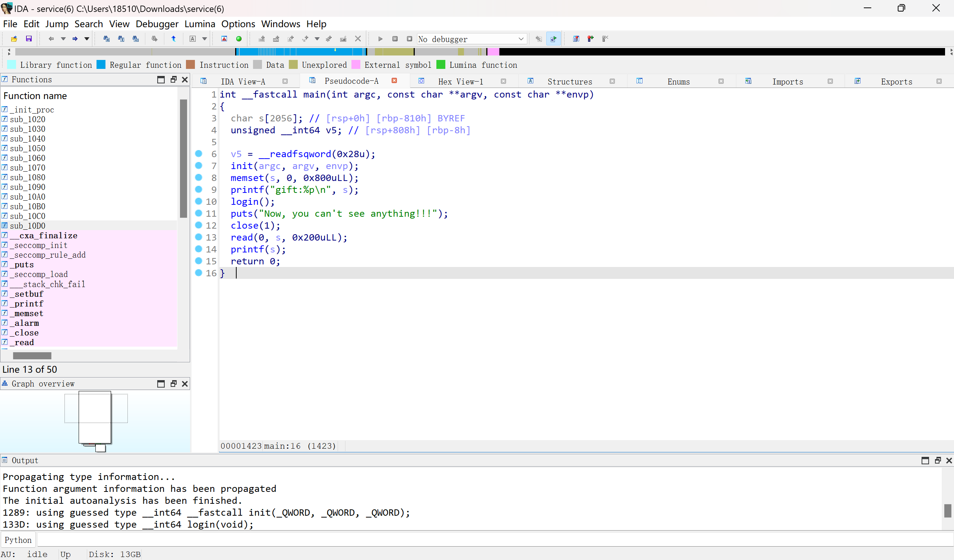
Task: Click the navigation band color bar
Action: (x=479, y=52)
